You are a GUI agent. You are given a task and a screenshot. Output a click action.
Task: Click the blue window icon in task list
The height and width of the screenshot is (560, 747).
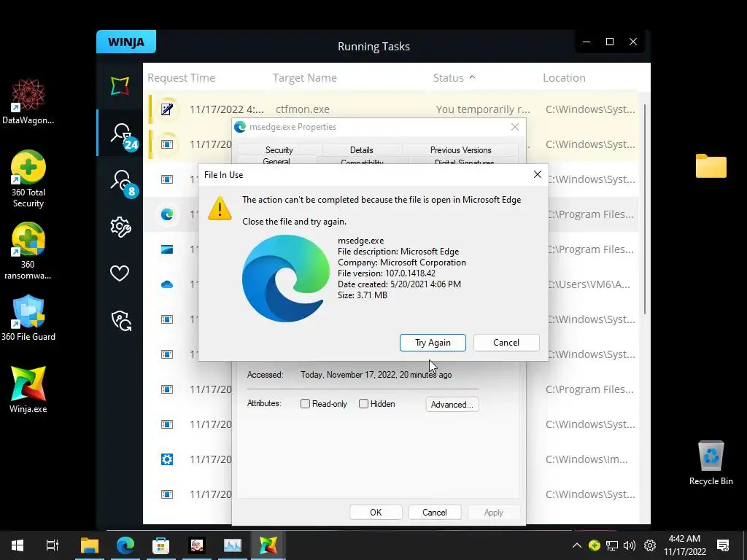click(x=167, y=249)
